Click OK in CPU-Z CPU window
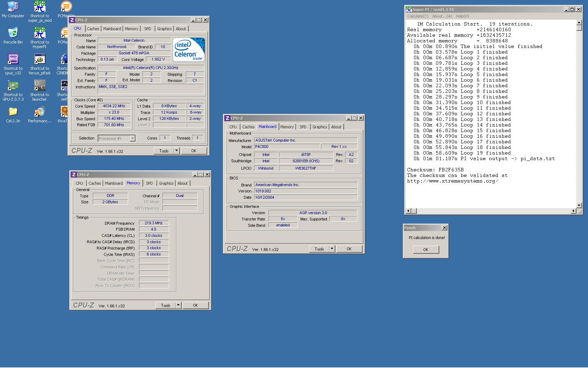The image size is (588, 368). pyautogui.click(x=194, y=151)
